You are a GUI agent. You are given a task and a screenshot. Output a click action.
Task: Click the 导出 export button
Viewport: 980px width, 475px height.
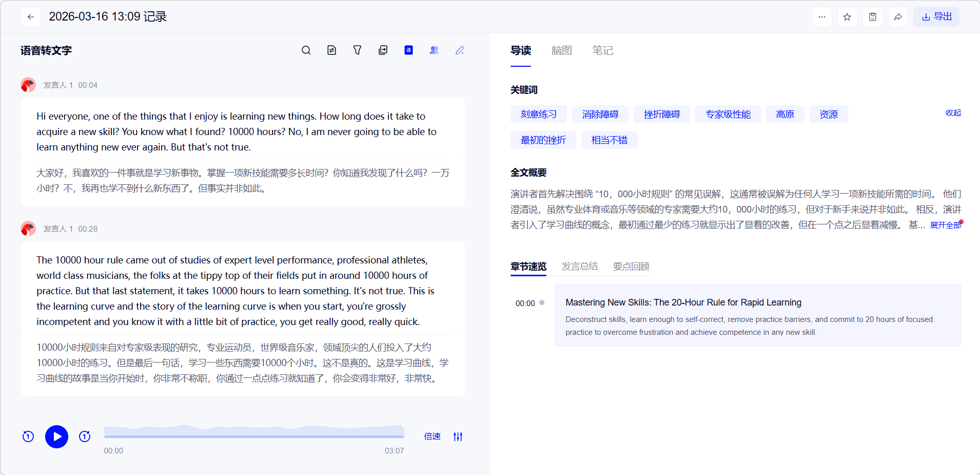pyautogui.click(x=936, y=17)
